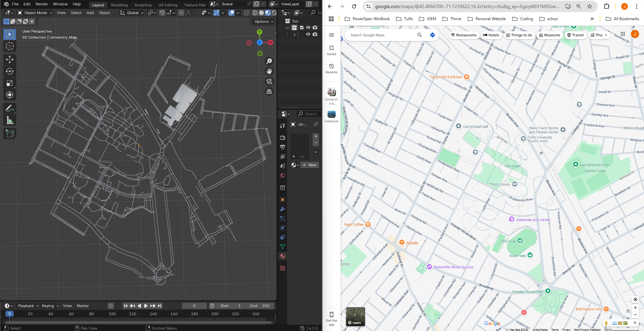
Task: Toggle the viewport overlays button
Action: pos(232,13)
